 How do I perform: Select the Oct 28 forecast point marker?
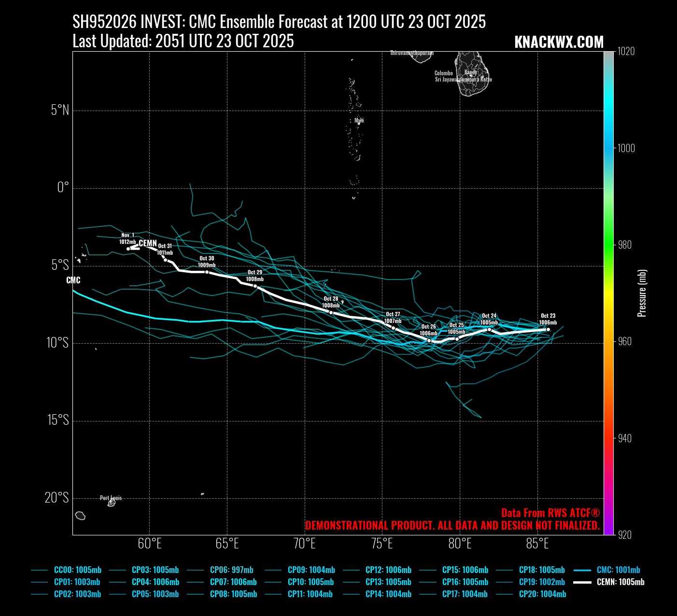pyautogui.click(x=331, y=312)
